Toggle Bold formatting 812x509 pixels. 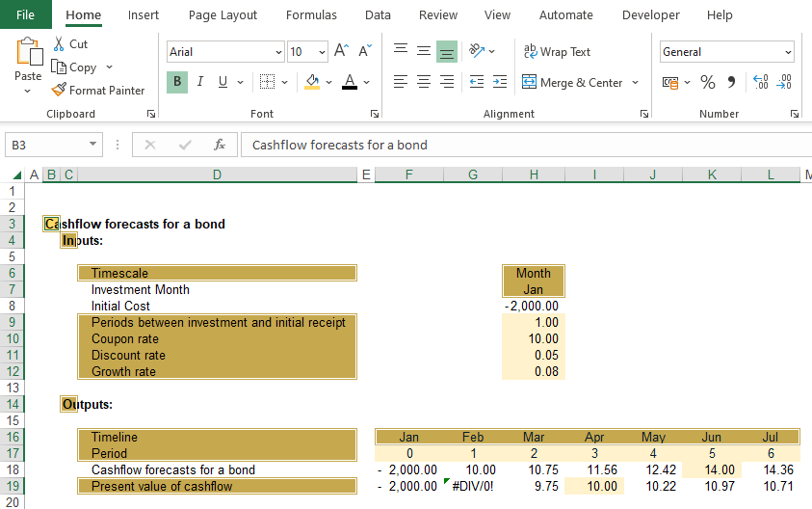click(x=177, y=83)
